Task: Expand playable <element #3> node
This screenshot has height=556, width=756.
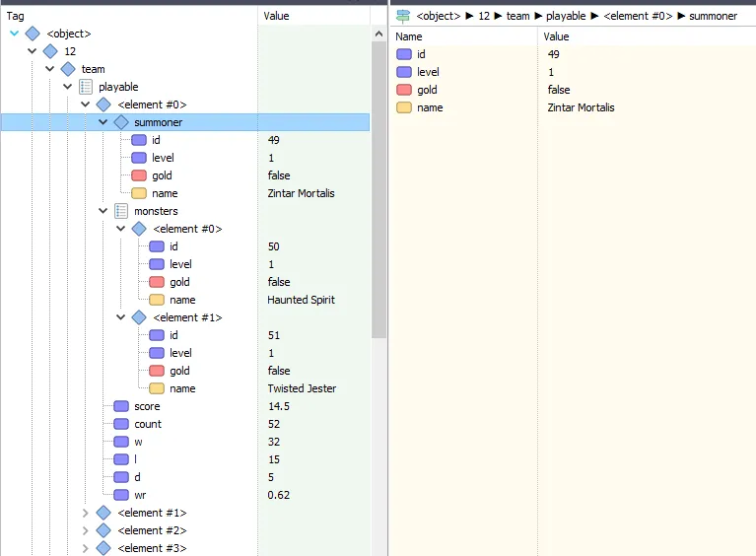Action: click(x=86, y=548)
